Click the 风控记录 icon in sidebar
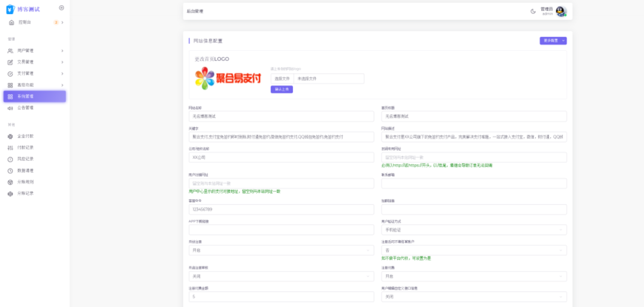Screen dimensions: 644x307 pyautogui.click(x=10, y=159)
